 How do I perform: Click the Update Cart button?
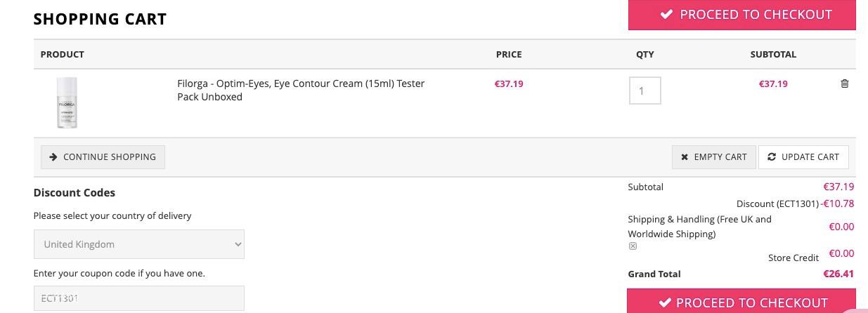[x=803, y=157]
